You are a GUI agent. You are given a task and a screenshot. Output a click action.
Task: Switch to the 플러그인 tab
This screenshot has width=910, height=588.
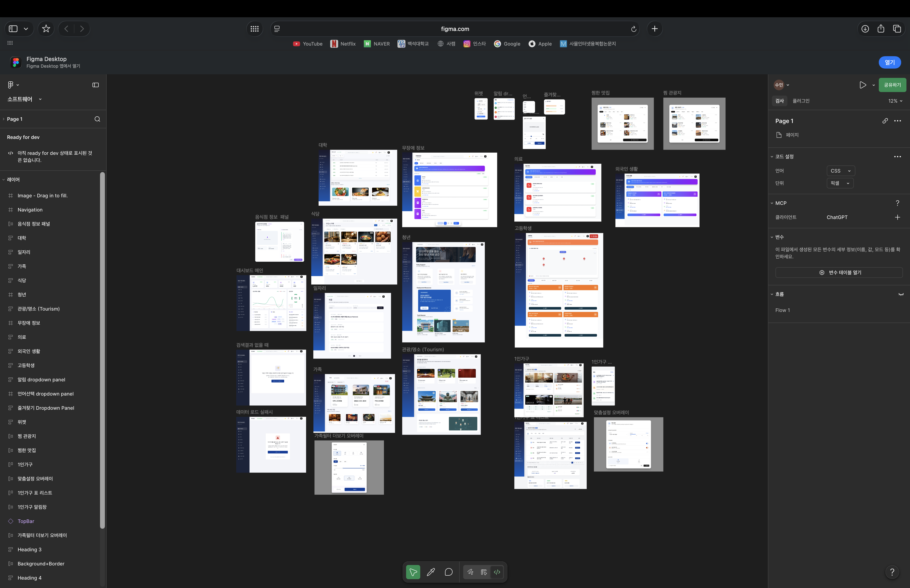tap(801, 101)
